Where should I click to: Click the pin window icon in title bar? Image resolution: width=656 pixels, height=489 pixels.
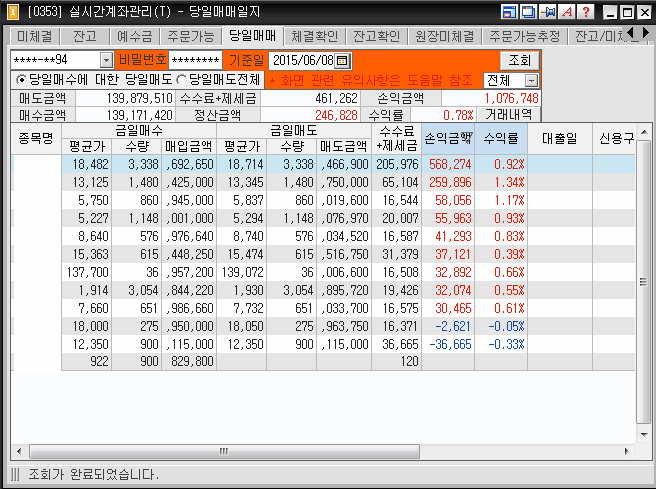tap(548, 12)
